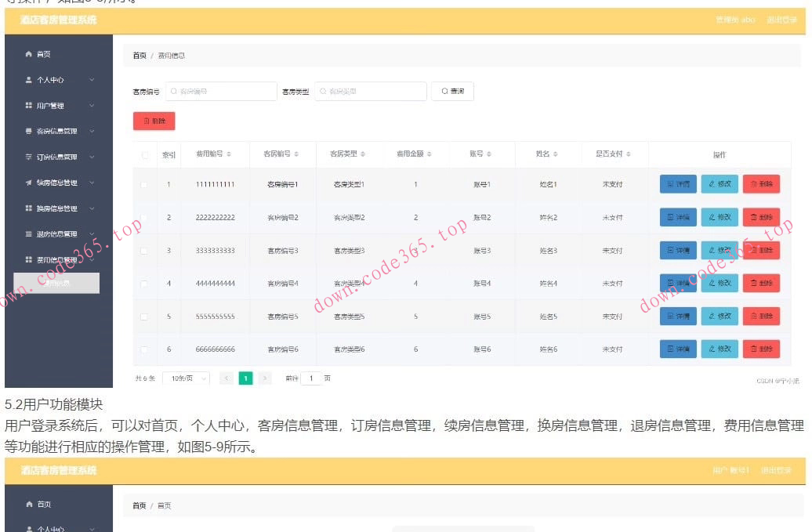Click the 查询 search button
The image size is (812, 532).
tap(452, 91)
